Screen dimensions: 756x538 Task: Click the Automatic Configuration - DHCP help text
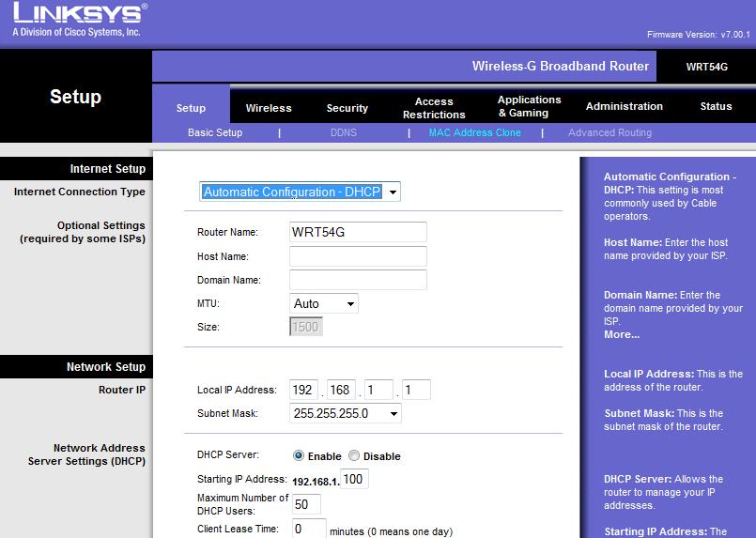(671, 196)
